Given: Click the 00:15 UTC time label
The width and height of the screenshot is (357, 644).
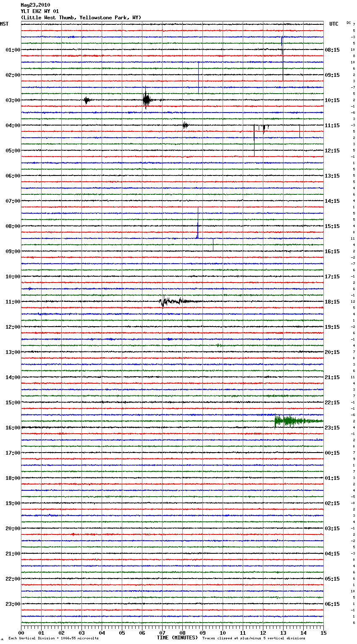Looking at the screenshot, I should point(332,453).
